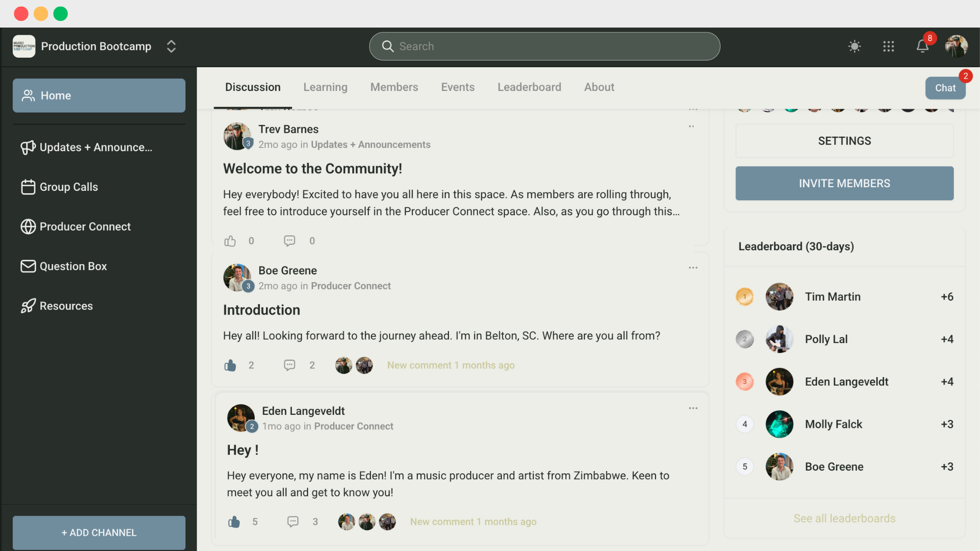Click New comment link on Introduction post
Image resolution: width=980 pixels, height=551 pixels.
tap(451, 365)
